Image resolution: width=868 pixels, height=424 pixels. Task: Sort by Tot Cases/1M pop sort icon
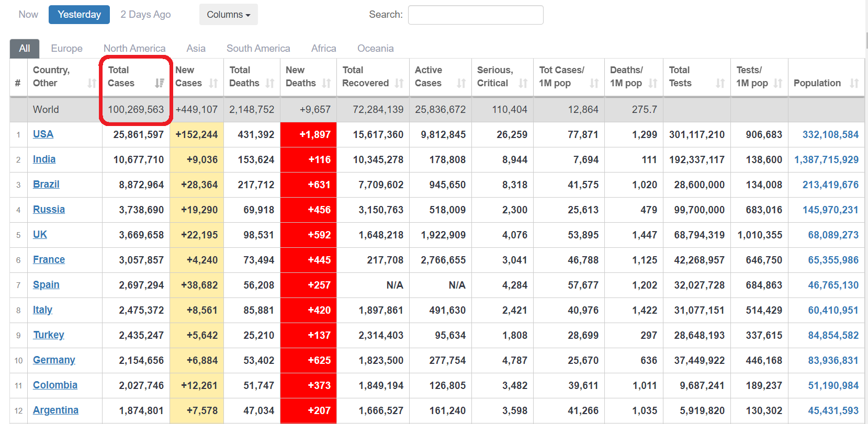click(x=594, y=83)
